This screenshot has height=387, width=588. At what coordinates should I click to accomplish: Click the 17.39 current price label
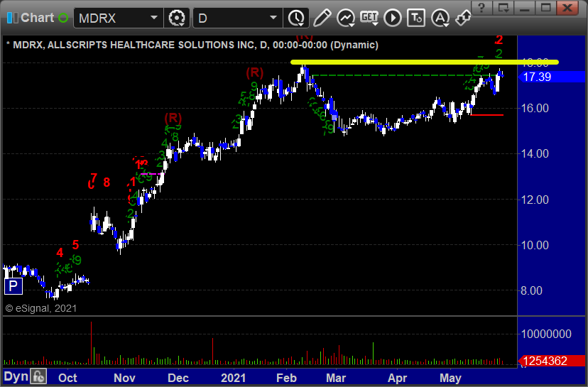coord(551,77)
